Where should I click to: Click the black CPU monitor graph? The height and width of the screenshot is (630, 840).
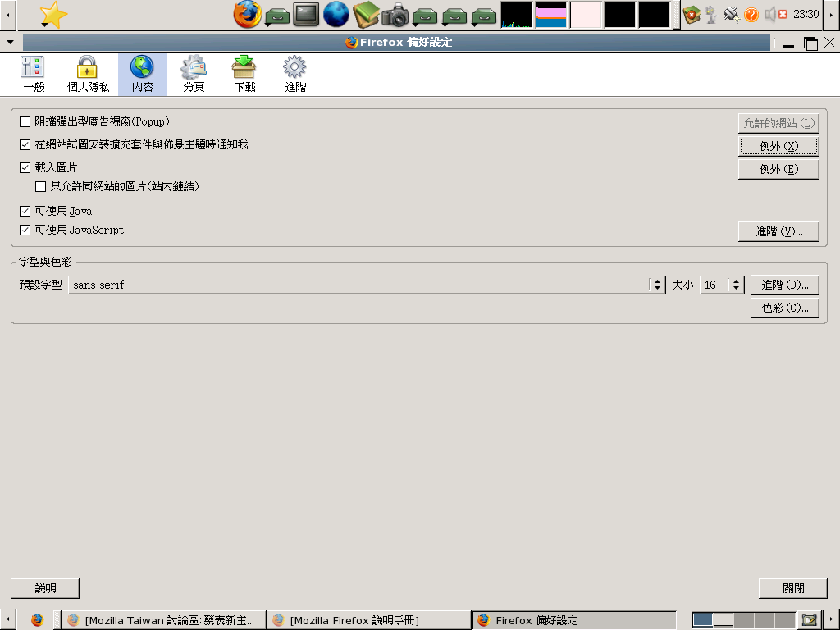click(517, 15)
